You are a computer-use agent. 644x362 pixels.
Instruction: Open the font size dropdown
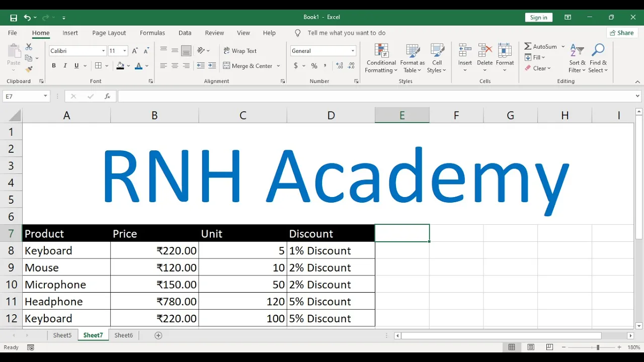click(125, 51)
